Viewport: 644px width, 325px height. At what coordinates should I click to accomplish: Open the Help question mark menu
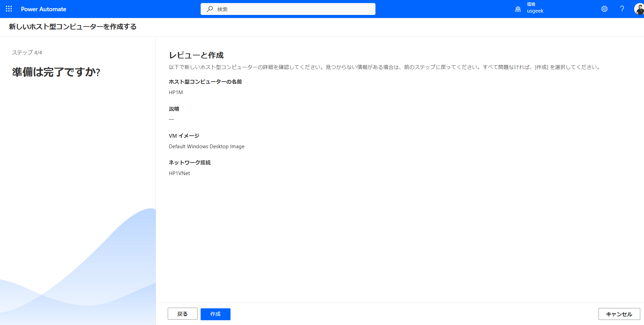622,9
